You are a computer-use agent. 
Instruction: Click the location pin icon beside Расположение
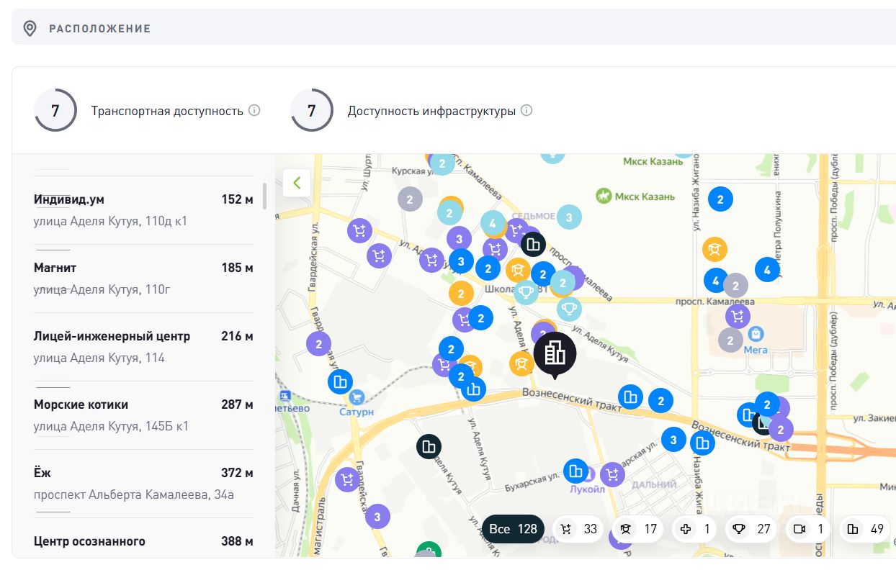click(30, 29)
